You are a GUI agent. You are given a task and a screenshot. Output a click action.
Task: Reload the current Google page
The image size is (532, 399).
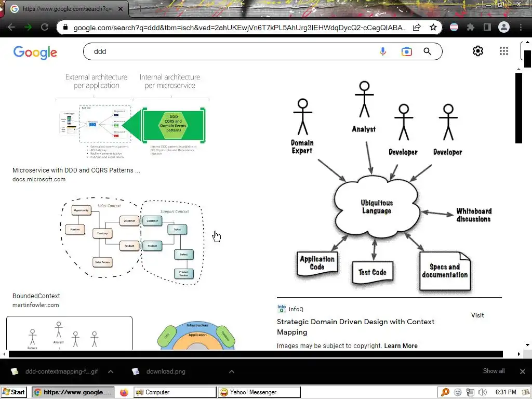pos(45,27)
